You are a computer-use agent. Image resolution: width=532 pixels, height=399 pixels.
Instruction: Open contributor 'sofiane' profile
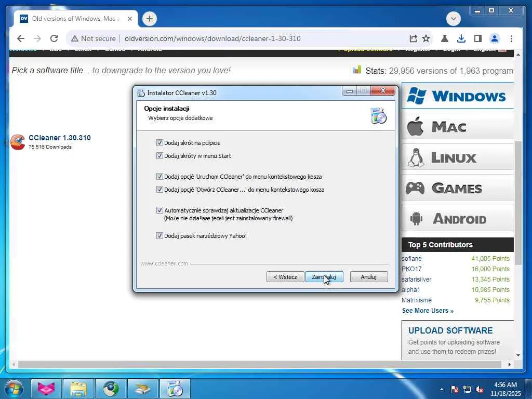(x=411, y=259)
